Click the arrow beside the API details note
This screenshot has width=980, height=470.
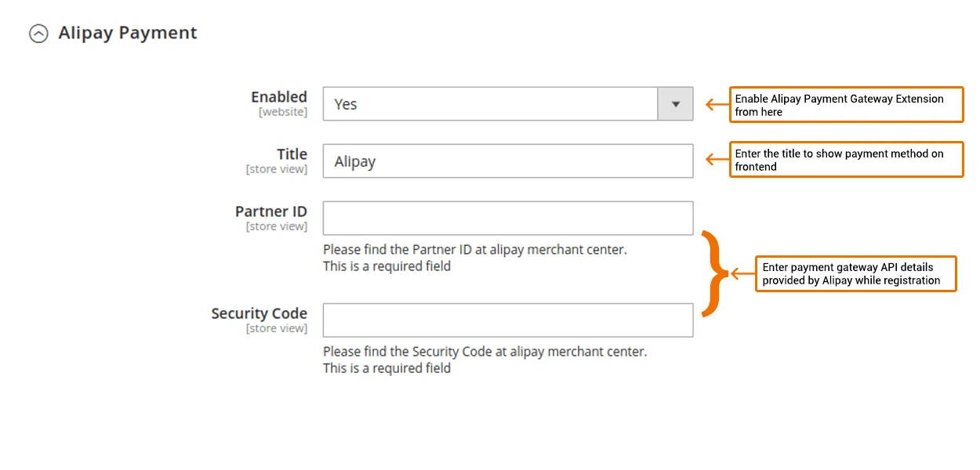[740, 273]
